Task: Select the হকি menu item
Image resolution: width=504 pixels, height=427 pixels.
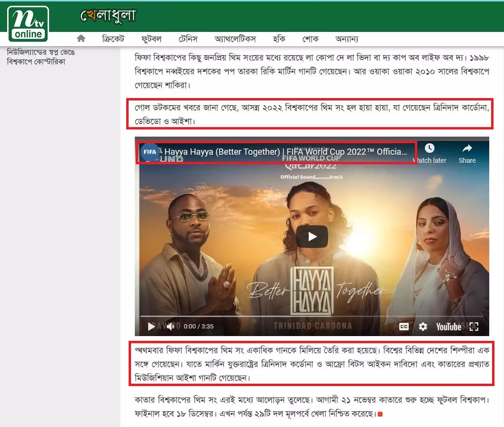Action: tap(279, 39)
